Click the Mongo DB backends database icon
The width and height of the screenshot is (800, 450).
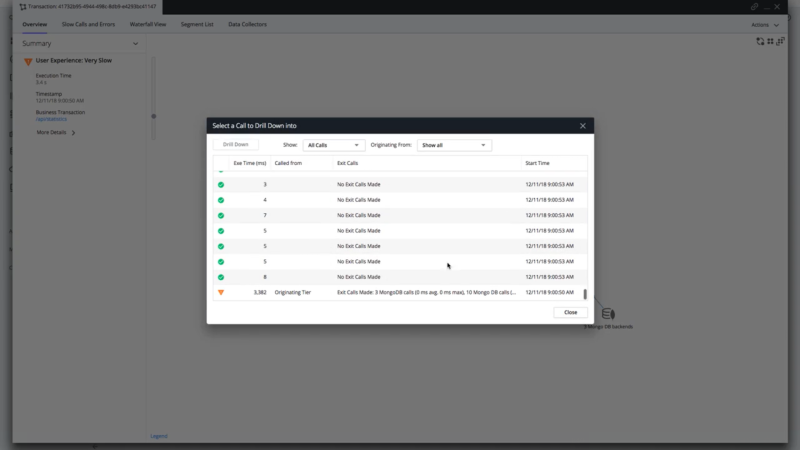[608, 314]
